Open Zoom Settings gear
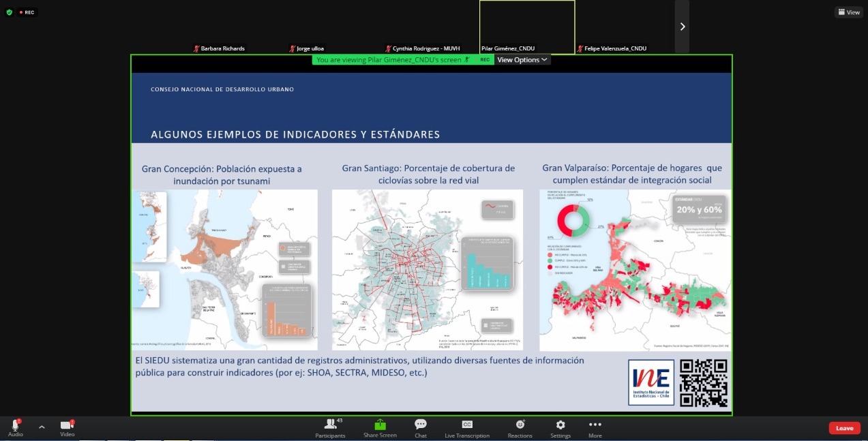Viewport: 868px width, 441px height. [x=560, y=428]
